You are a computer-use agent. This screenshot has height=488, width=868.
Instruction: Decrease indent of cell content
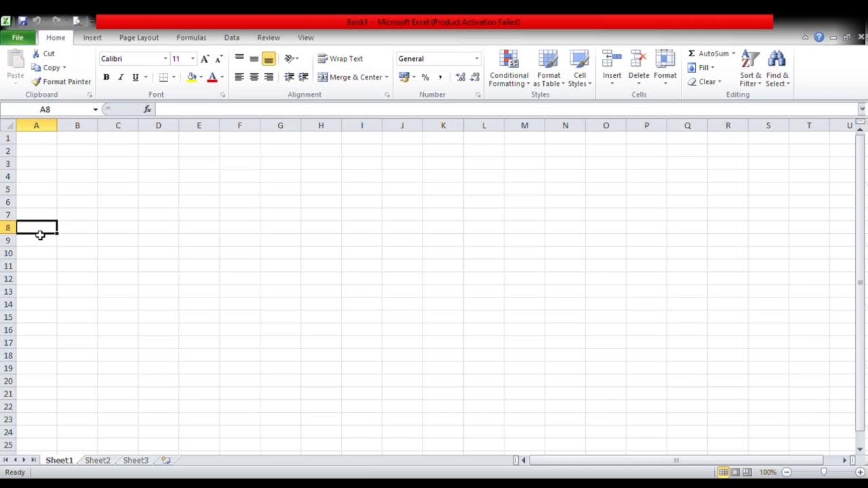tap(289, 77)
